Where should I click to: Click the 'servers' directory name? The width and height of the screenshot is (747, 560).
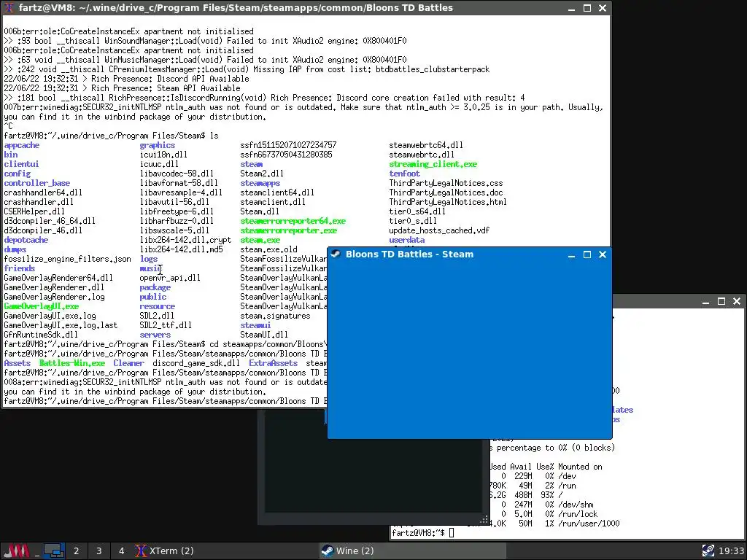pos(155,335)
